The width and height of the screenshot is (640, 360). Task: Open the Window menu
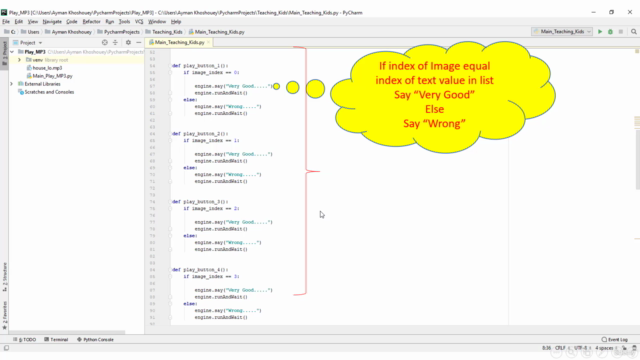[x=157, y=22]
